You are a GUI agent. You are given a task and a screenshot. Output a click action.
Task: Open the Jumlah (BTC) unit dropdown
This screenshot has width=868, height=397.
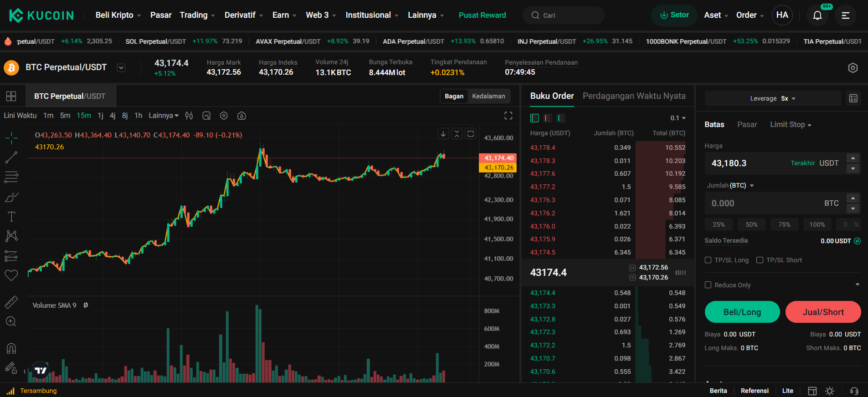tap(730, 185)
